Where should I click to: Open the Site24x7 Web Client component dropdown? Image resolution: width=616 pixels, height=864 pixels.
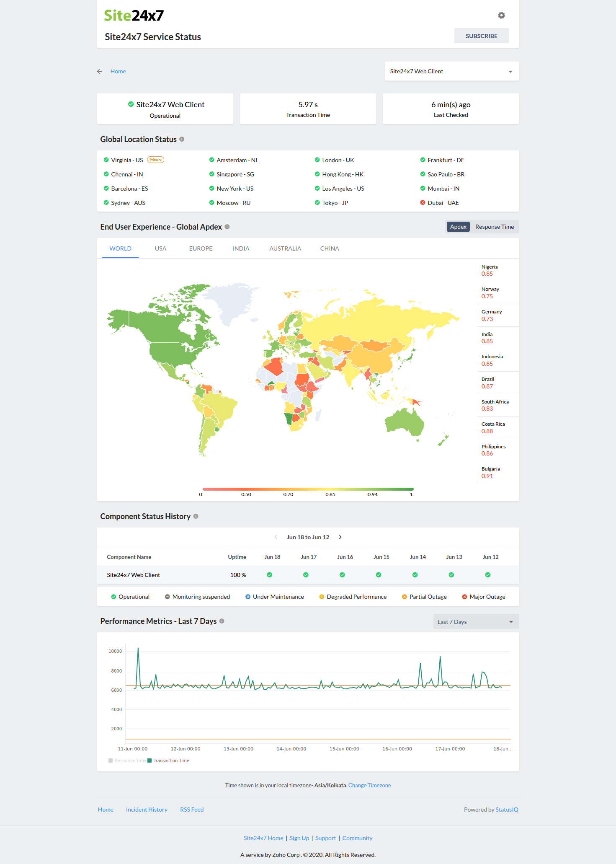[x=452, y=71]
